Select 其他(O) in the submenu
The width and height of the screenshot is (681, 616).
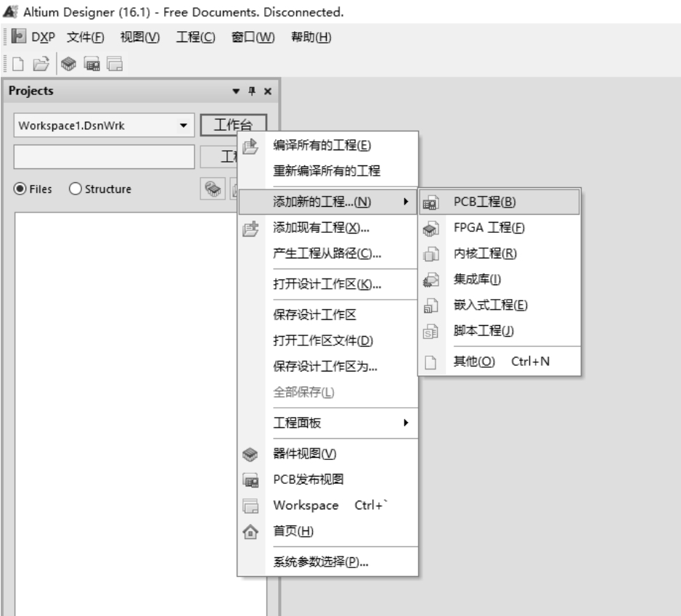pyautogui.click(x=501, y=361)
